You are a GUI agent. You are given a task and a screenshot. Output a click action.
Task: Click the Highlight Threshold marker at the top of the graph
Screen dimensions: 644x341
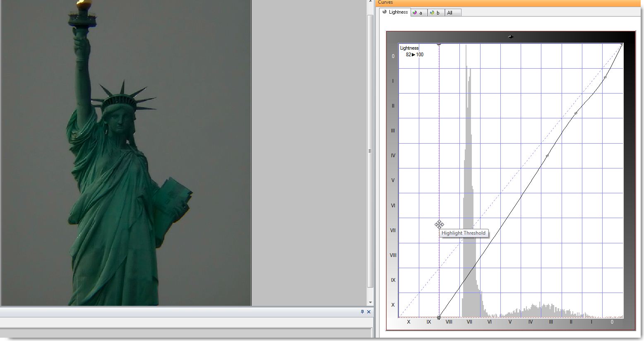[x=439, y=44]
